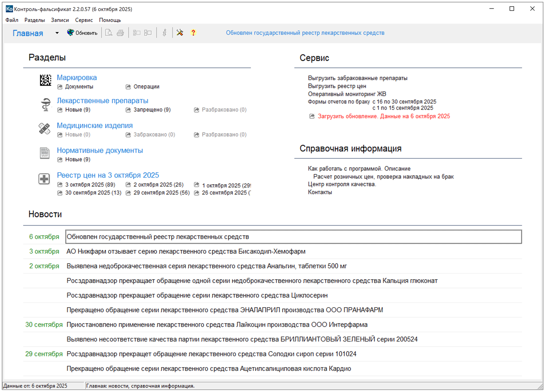Click the Лекарственные препараты snake-cup icon
The width and height of the screenshot is (545, 392).
45,105
